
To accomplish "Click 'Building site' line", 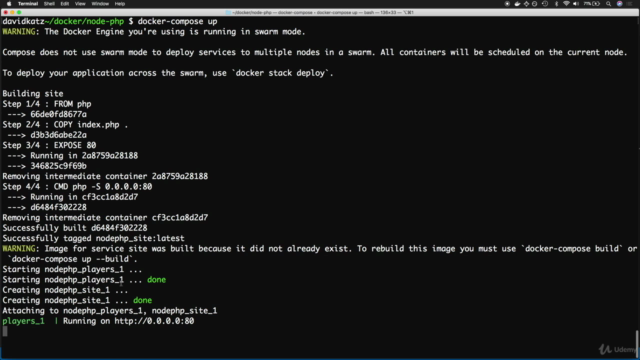I will click(x=33, y=94).
